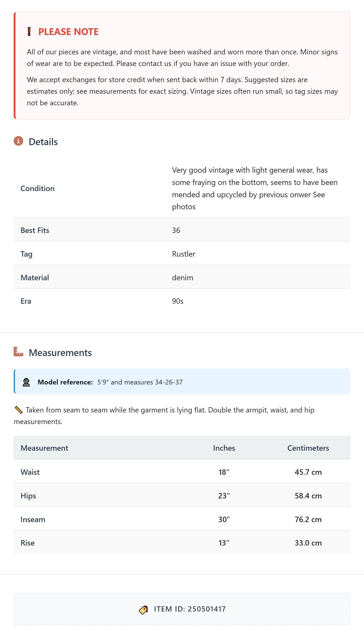This screenshot has height=637, width=364.
Task: Click the Measurements ruler icon
Action: point(18,351)
